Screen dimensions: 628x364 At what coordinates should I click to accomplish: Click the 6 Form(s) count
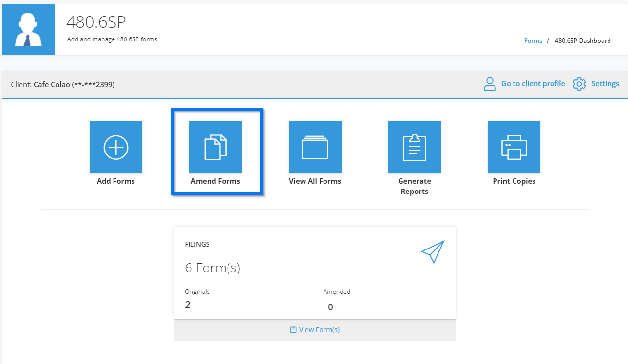[212, 268]
